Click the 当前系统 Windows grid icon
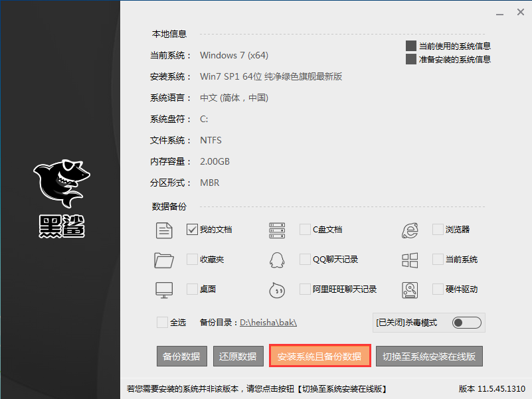The width and height of the screenshot is (532, 399). click(410, 259)
